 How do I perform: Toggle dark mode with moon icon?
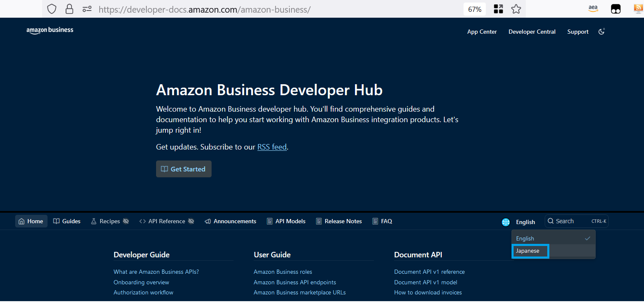[x=602, y=32]
